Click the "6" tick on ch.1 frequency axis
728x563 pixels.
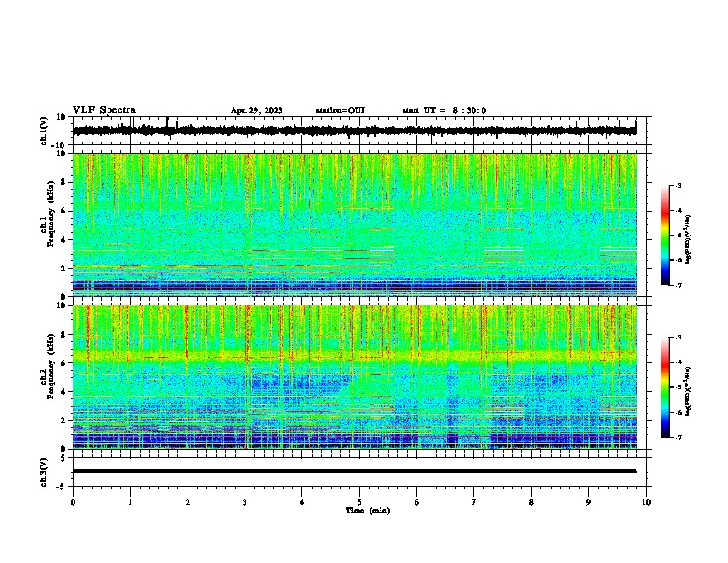63,211
